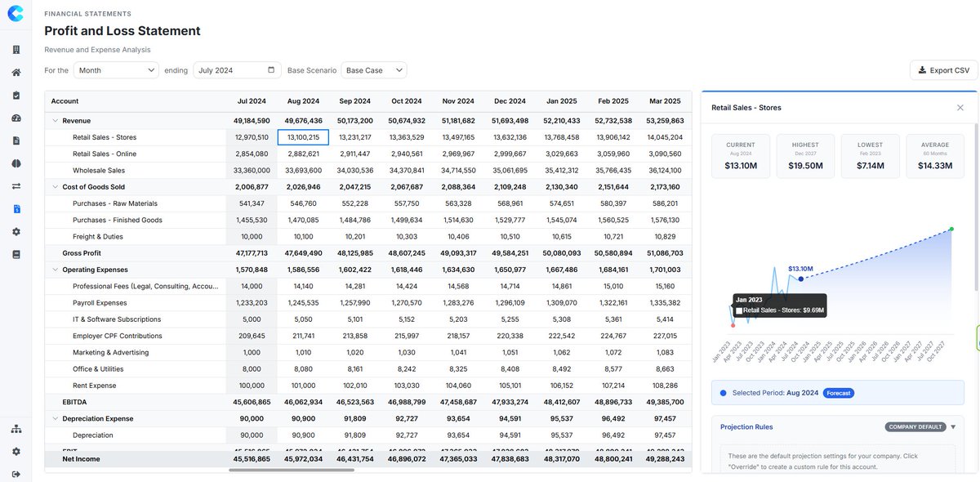980x482 pixels.
Task: Select the highlighted financial statements sidebar icon
Action: pyautogui.click(x=16, y=209)
